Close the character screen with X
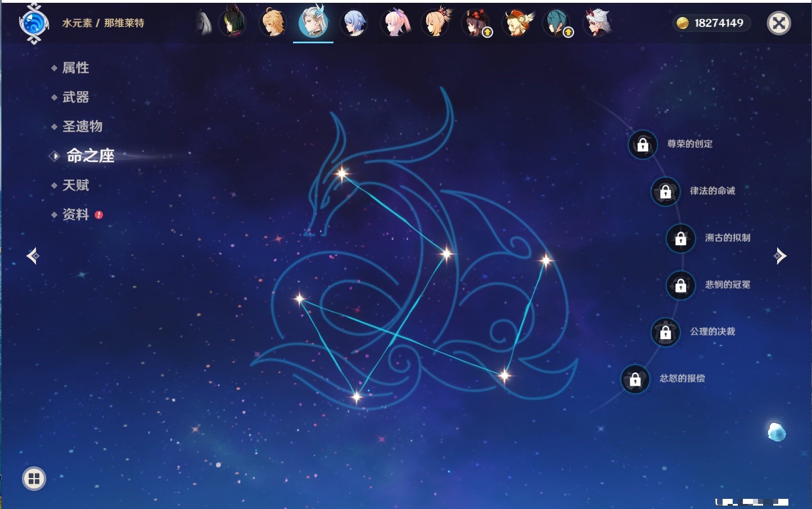The width and height of the screenshot is (812, 509). click(779, 23)
